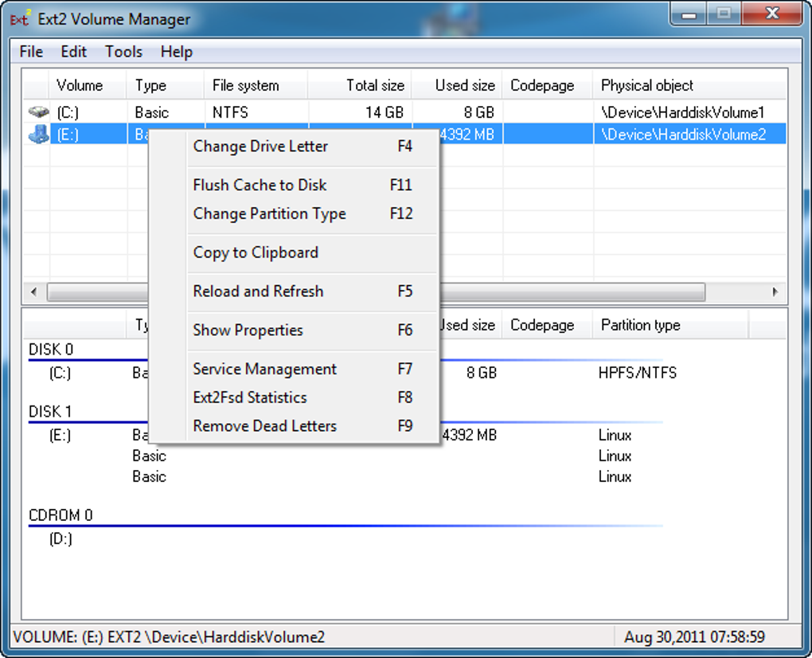812x658 pixels.
Task: Click the status bar volume text
Action: (x=169, y=636)
